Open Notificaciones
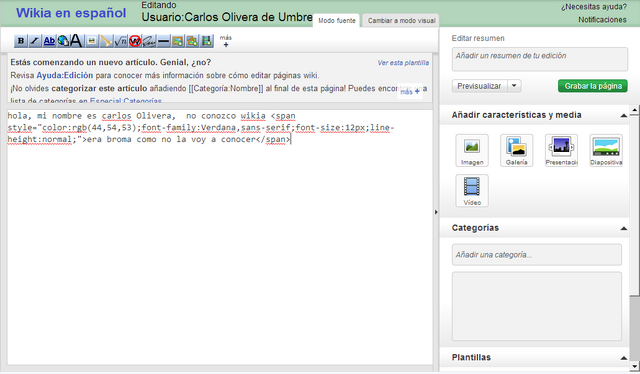The height and width of the screenshot is (374, 640). pyautogui.click(x=602, y=20)
